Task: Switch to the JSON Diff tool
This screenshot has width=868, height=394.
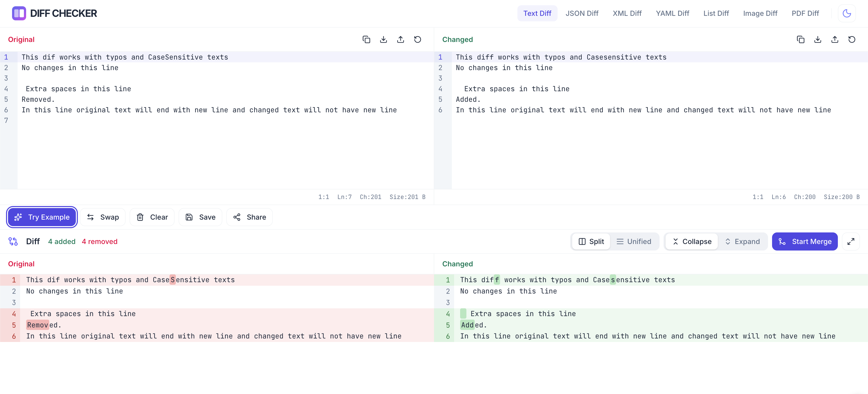Action: pyautogui.click(x=582, y=13)
